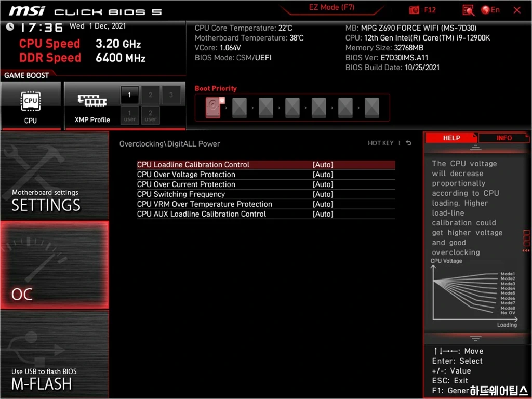Select XMP profile 2
This screenshot has width=532, height=399.
coord(150,95)
